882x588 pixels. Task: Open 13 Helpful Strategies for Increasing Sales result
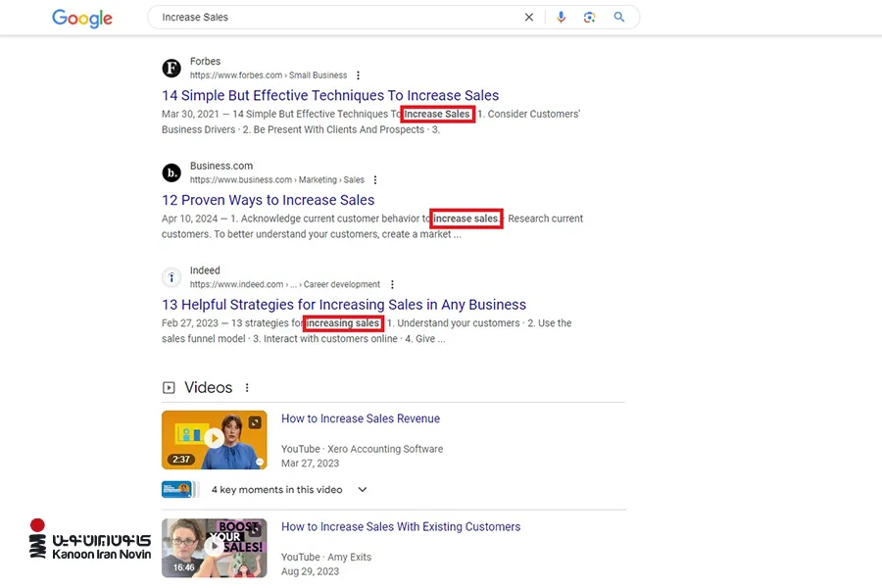coord(344,305)
